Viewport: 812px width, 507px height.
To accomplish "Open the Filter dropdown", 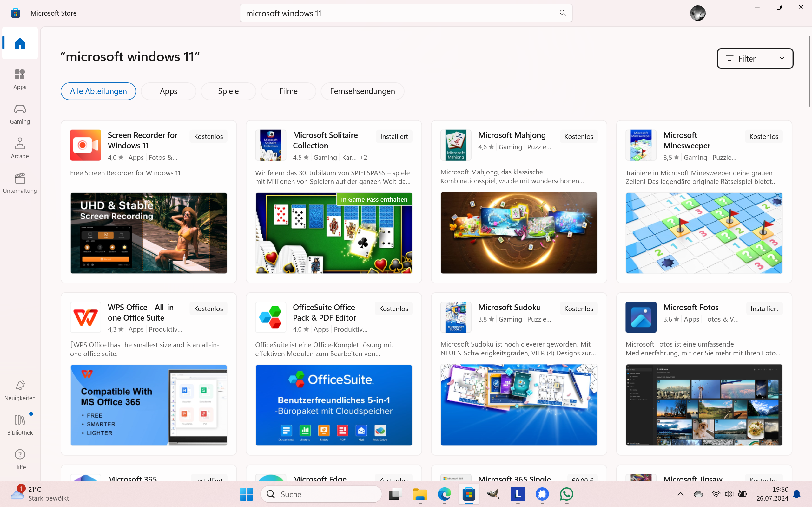I will tap(754, 58).
